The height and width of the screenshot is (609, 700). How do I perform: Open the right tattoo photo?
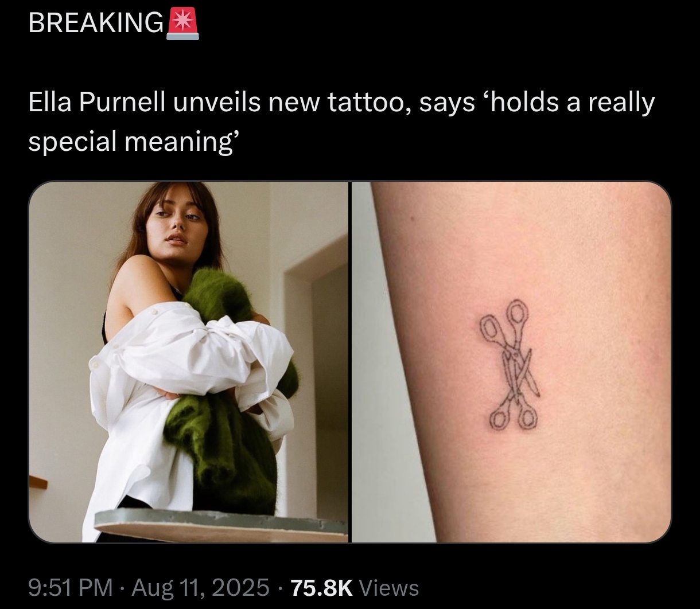point(511,362)
